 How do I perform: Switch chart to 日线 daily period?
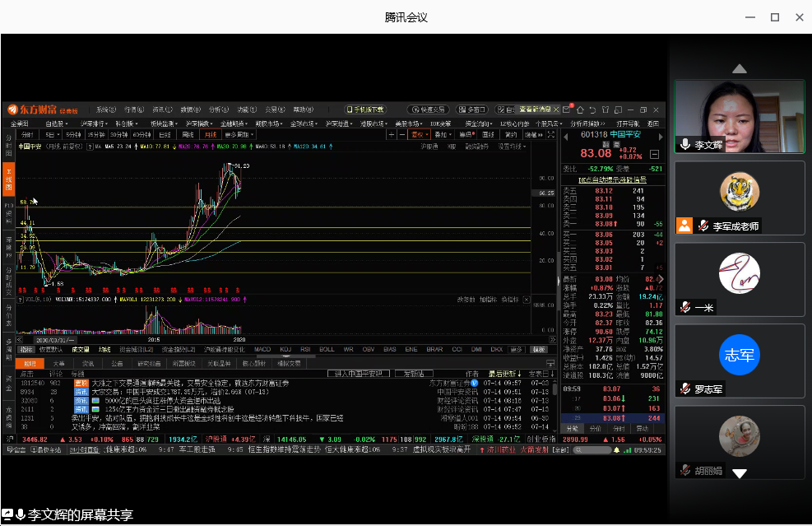tap(165, 134)
